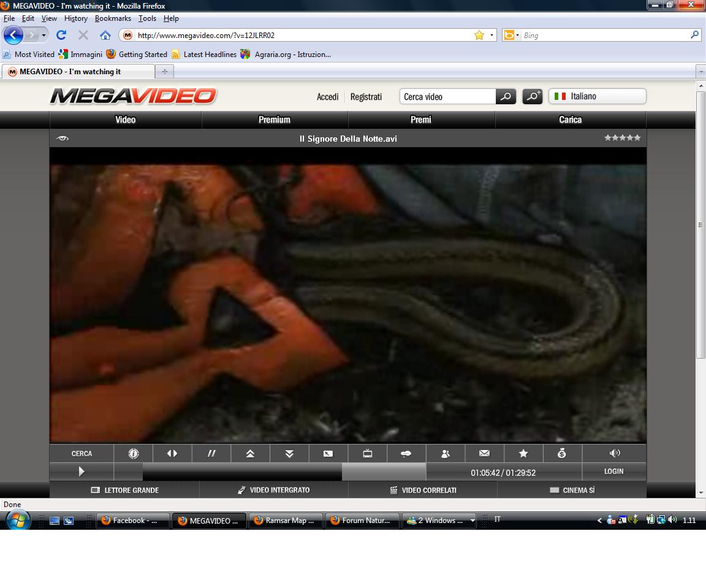Click the money bag icon in player bar
This screenshot has height=588, width=706.
[x=562, y=454]
